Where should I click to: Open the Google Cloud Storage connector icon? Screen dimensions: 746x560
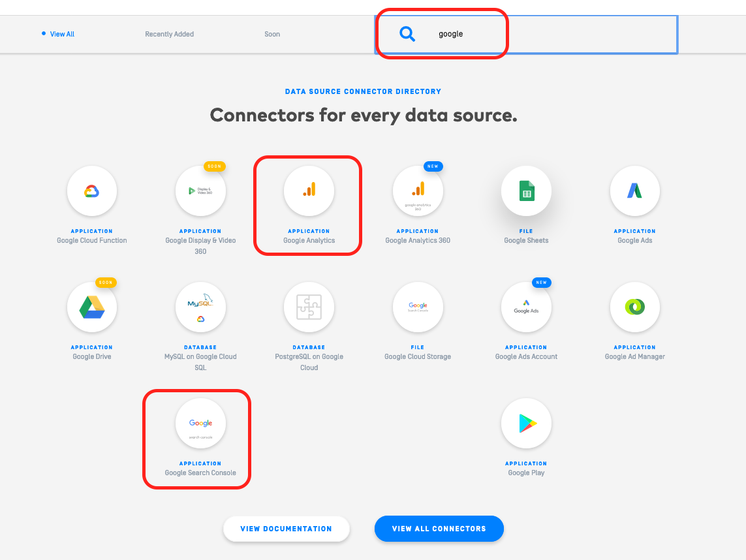tap(418, 307)
